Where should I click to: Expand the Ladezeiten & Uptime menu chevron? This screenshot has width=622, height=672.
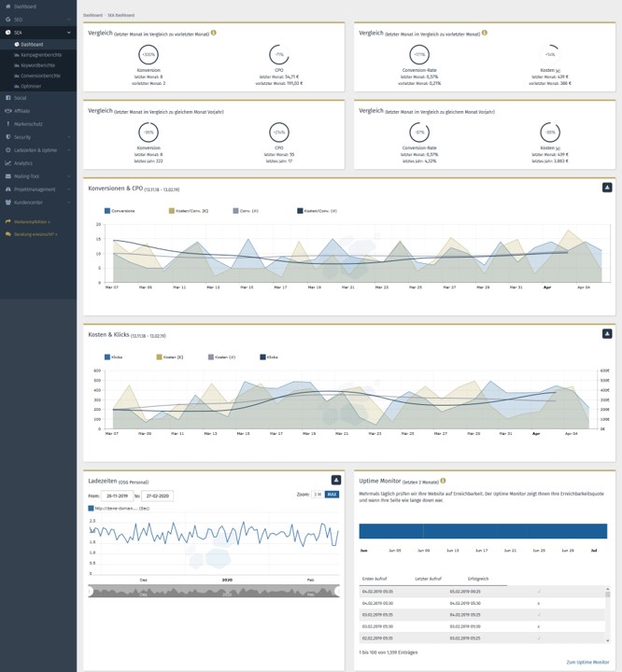click(69, 150)
